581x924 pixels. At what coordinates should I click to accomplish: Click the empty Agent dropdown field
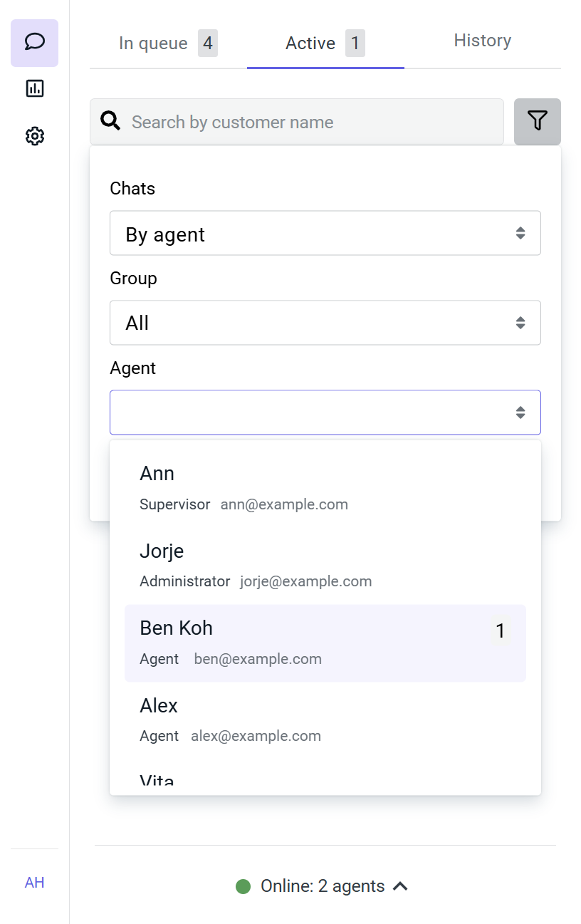coord(325,412)
